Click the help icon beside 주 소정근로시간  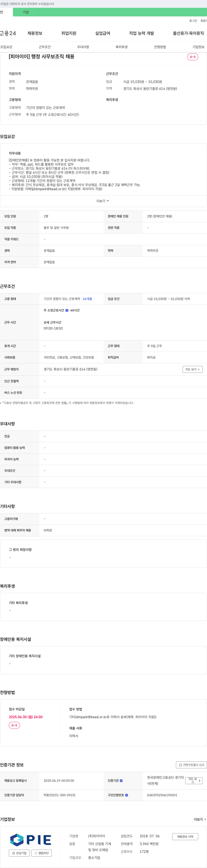click(67, 310)
